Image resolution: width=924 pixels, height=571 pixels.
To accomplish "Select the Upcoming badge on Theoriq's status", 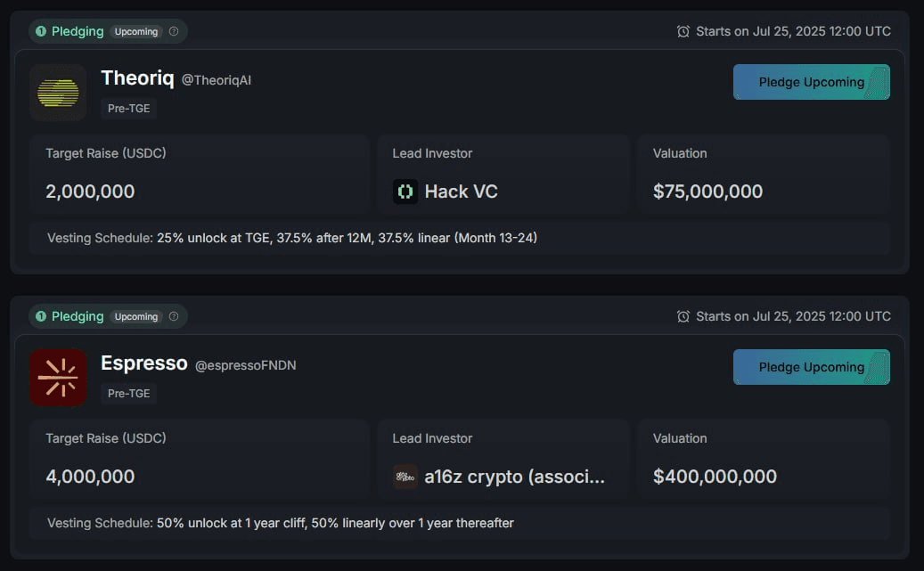I will 136,31.
